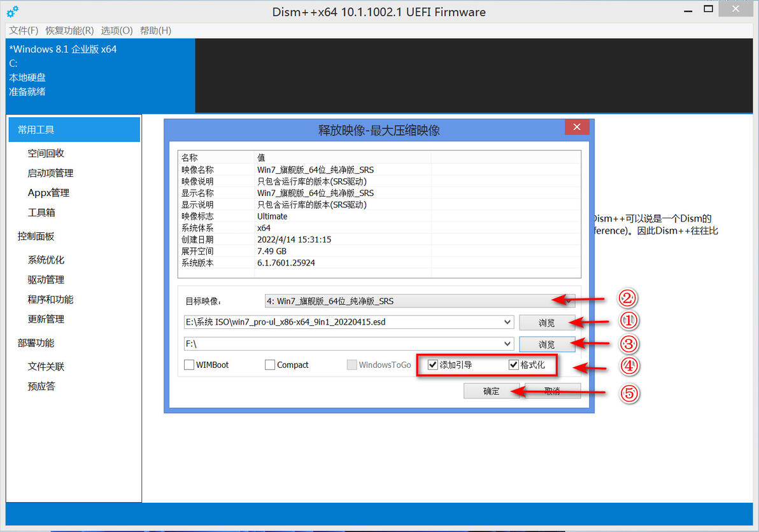Click the 值 column header

click(343, 157)
